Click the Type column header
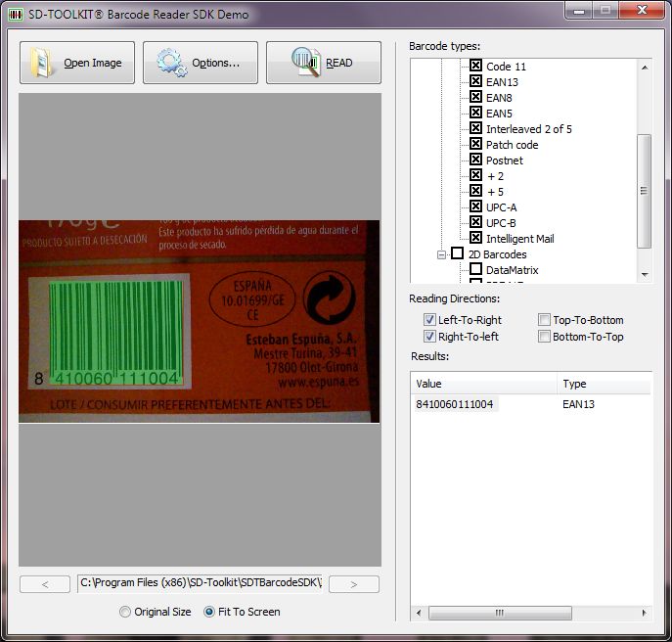This screenshot has width=672, height=642. click(x=604, y=384)
